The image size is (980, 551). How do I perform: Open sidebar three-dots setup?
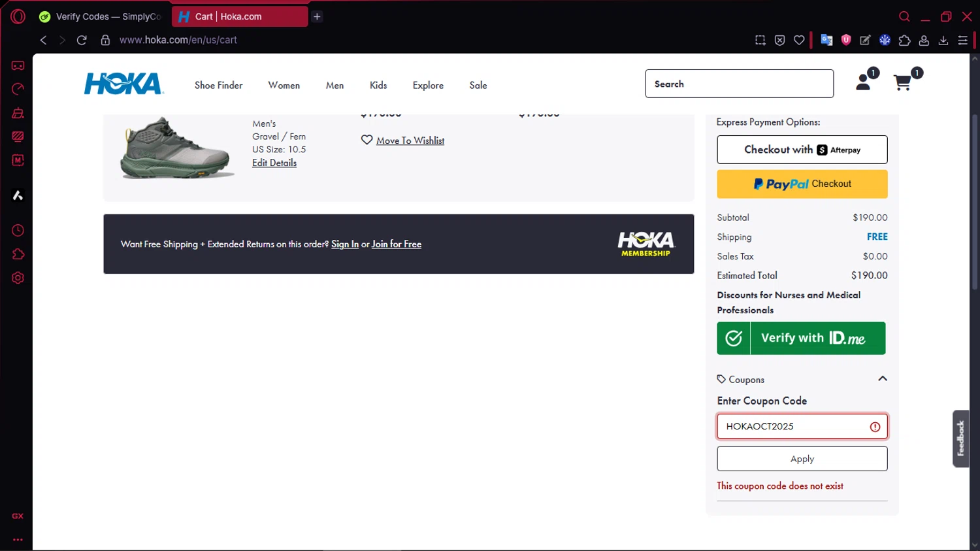(18, 540)
